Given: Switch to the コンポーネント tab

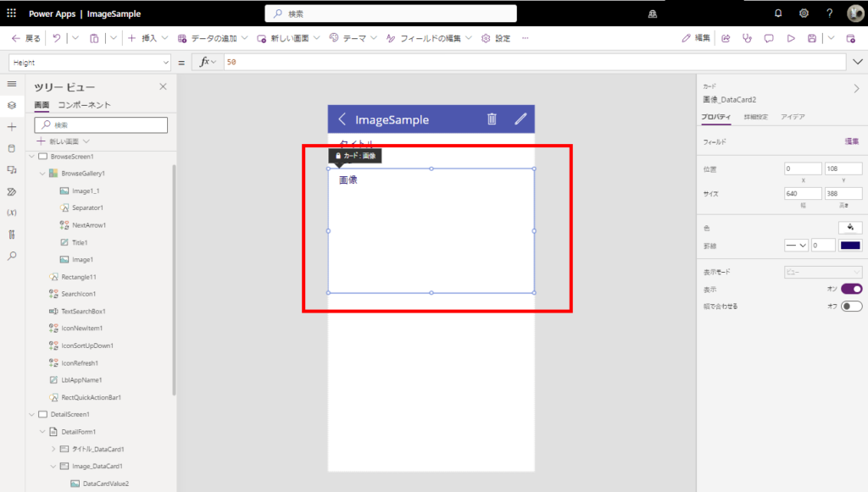Looking at the screenshot, I should pos(84,105).
